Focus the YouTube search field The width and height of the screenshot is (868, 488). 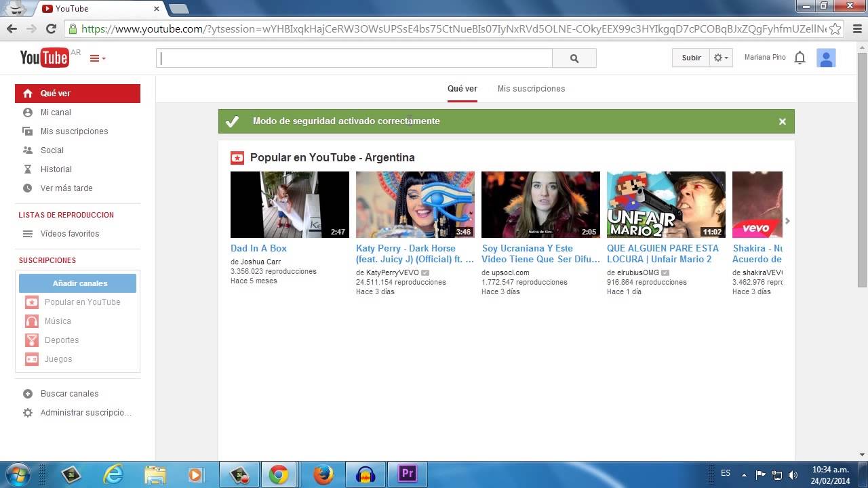[x=354, y=58]
